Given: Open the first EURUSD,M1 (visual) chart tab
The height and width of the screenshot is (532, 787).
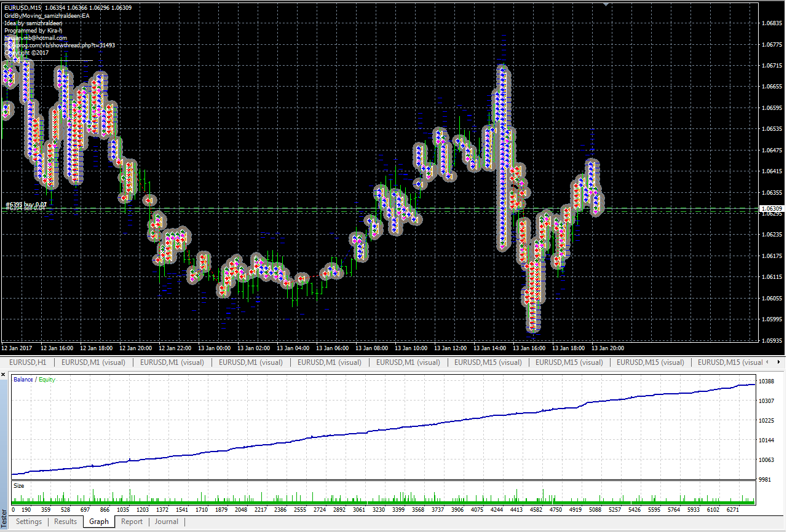Looking at the screenshot, I should click(93, 362).
